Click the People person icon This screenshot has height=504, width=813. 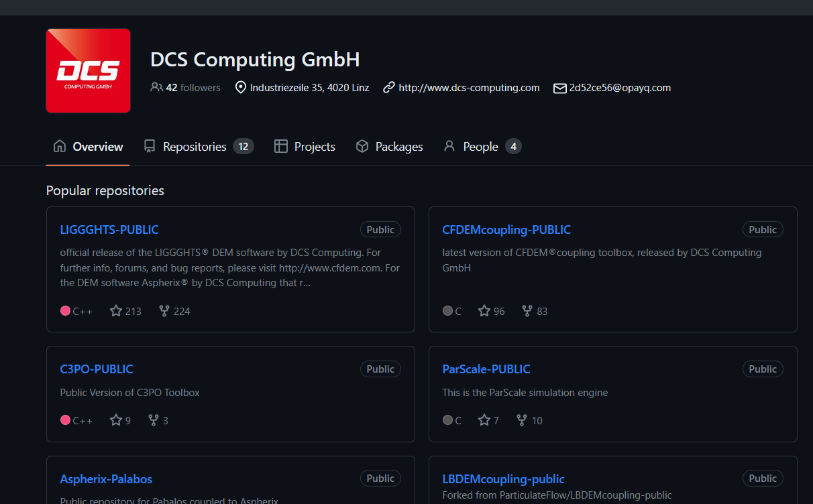(x=449, y=147)
